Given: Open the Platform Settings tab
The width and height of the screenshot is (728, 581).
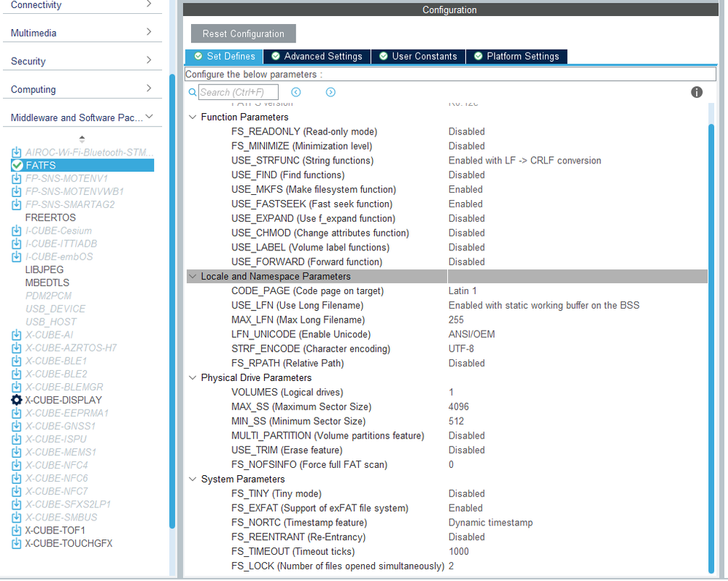Looking at the screenshot, I should pyautogui.click(x=516, y=56).
